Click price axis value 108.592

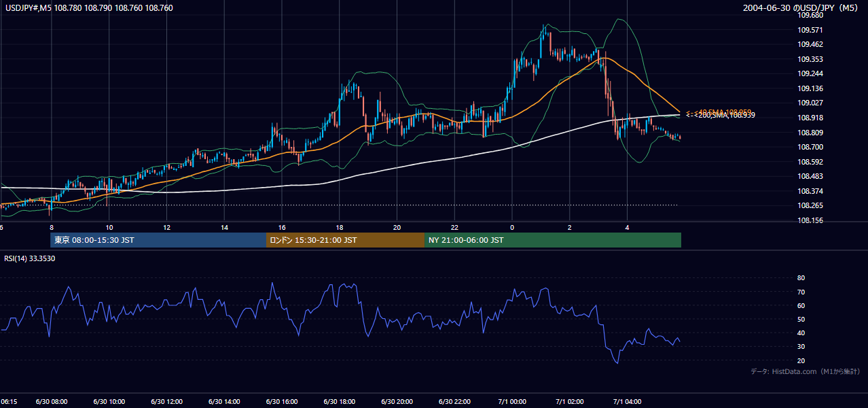coord(810,162)
